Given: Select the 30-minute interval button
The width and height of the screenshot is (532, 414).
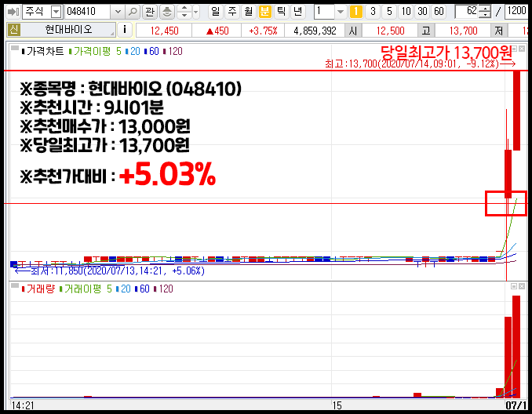Looking at the screenshot, I should click(422, 12).
